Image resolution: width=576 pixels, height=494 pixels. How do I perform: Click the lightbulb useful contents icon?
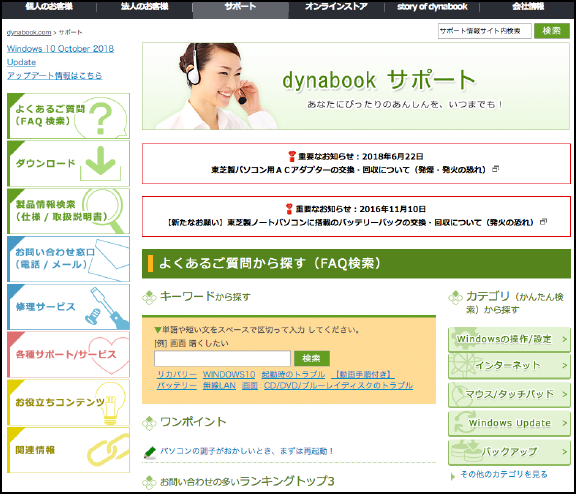coord(111,403)
